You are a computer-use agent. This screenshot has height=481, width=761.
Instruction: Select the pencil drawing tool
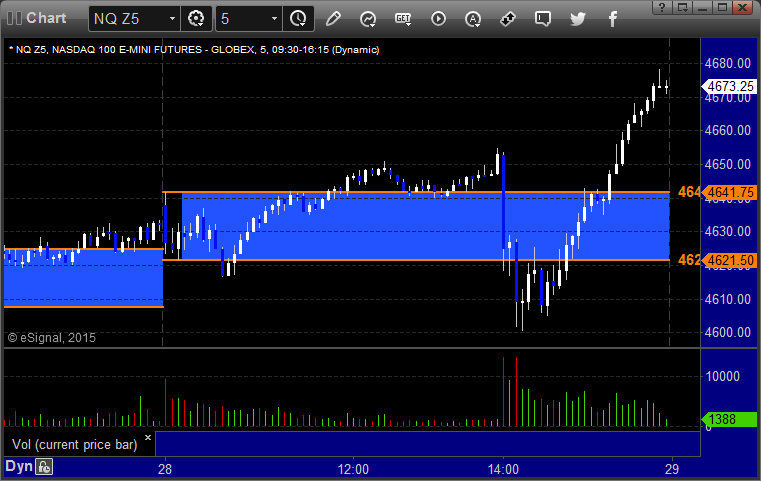click(x=333, y=19)
